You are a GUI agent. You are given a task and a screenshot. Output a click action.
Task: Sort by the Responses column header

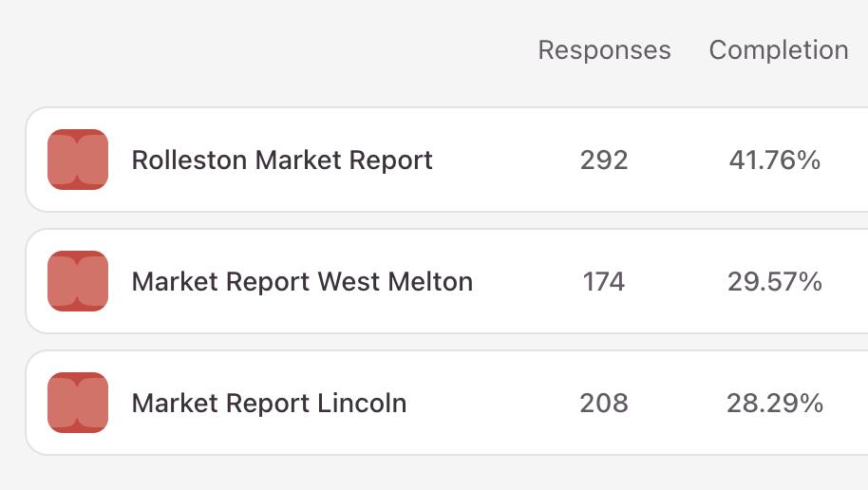pos(604,50)
